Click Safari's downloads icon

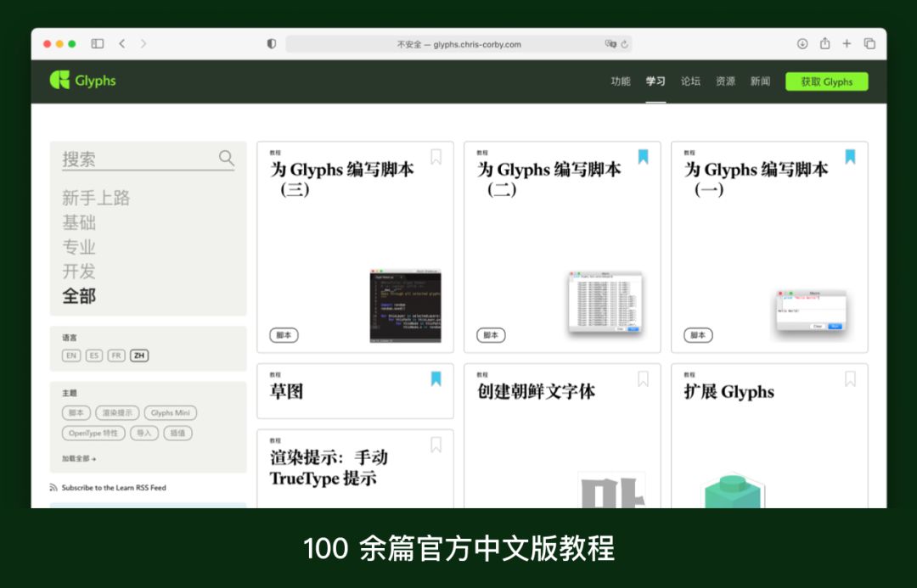pyautogui.click(x=801, y=43)
